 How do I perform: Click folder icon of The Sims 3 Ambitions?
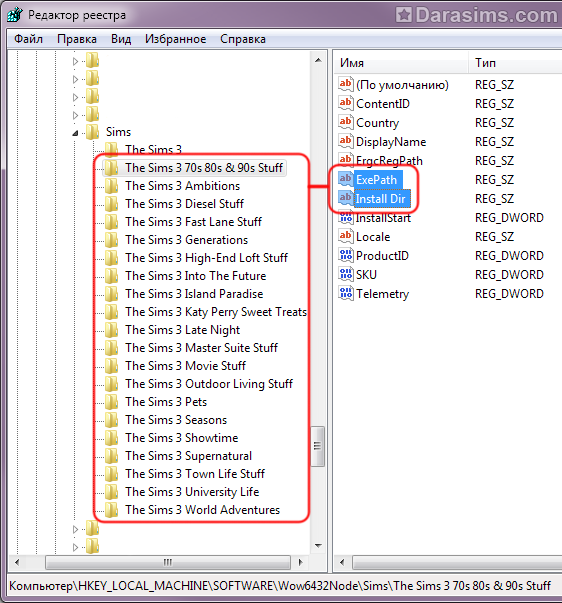click(112, 186)
